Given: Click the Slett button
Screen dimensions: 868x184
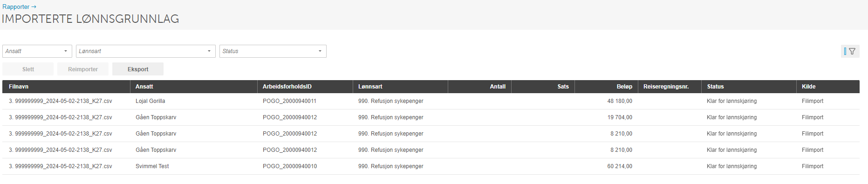Looking at the screenshot, I should pos(28,69).
